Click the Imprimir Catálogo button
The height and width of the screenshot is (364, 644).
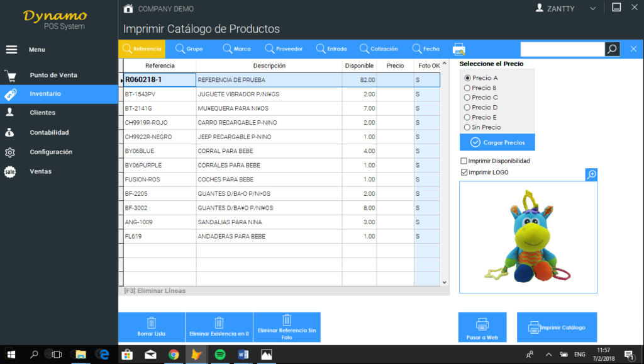(557, 327)
